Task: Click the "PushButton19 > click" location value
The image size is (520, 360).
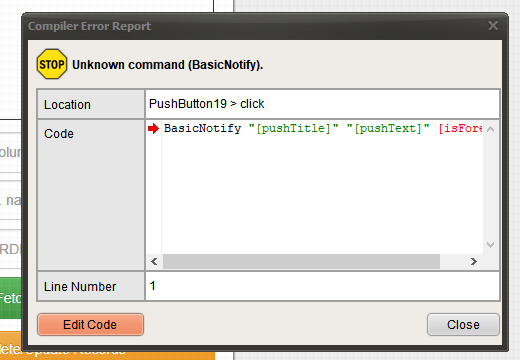Action: coord(206,104)
